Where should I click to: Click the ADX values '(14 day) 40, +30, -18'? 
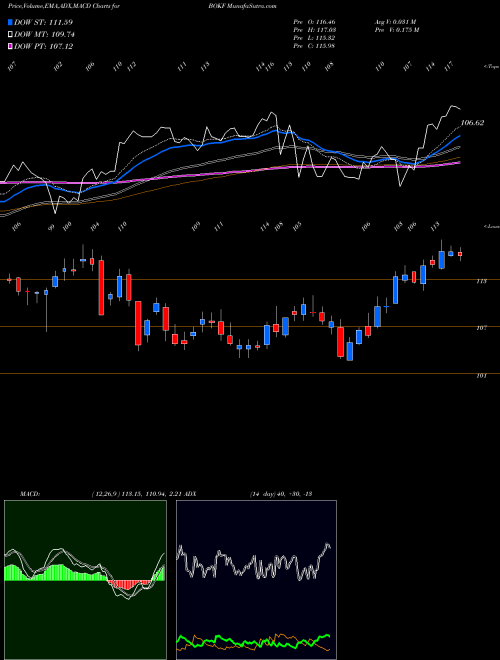click(x=281, y=494)
